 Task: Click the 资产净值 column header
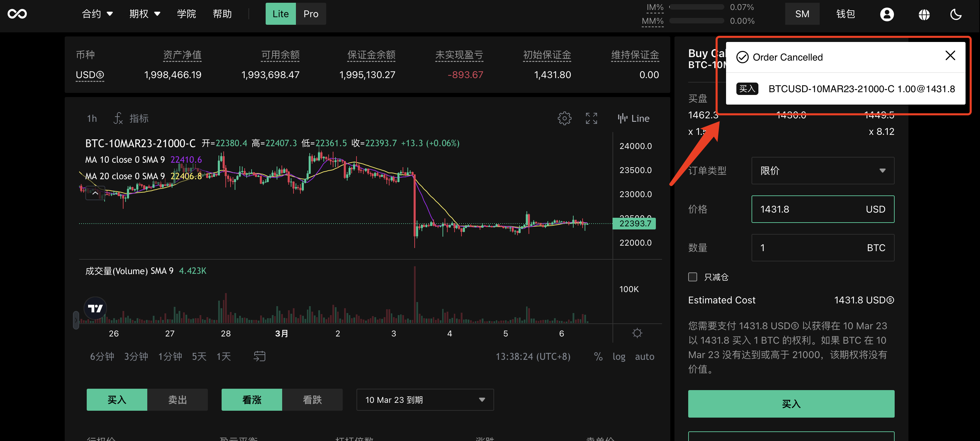(182, 55)
